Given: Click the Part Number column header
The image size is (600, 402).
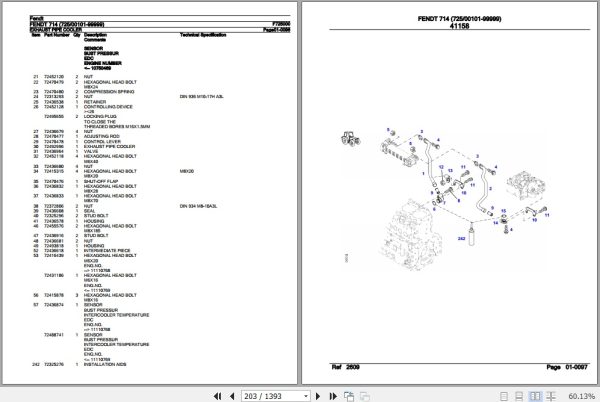Looking at the screenshot, I should tap(57, 35).
